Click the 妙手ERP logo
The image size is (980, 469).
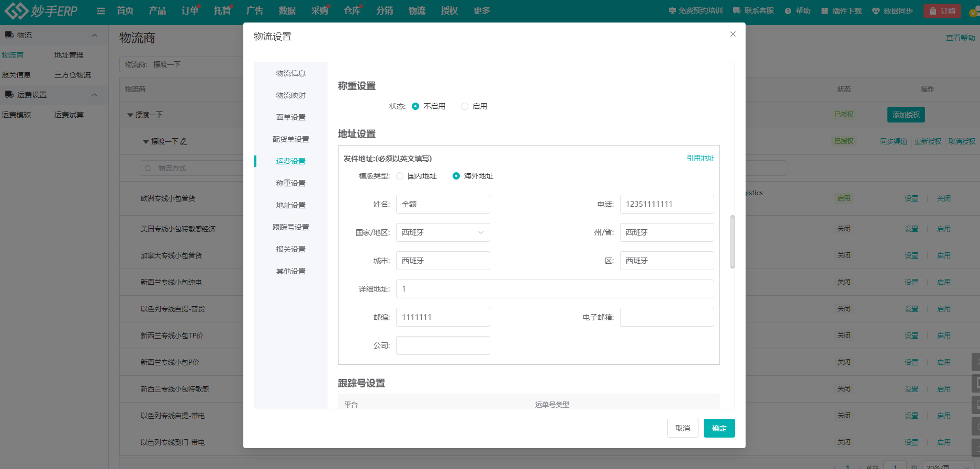pos(41,10)
